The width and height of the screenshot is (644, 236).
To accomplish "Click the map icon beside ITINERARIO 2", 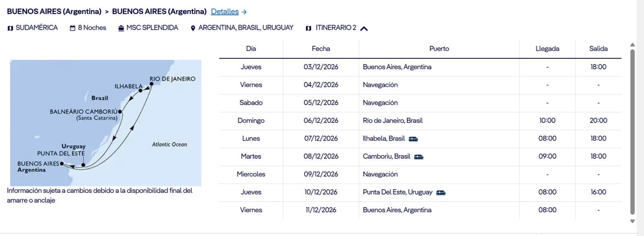I will (308, 28).
